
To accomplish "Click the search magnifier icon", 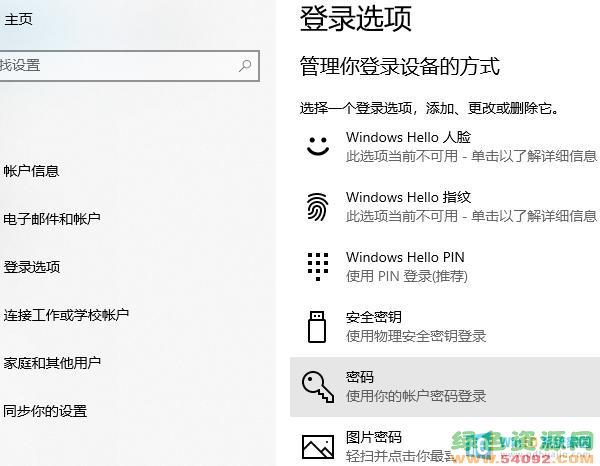I will click(x=245, y=66).
